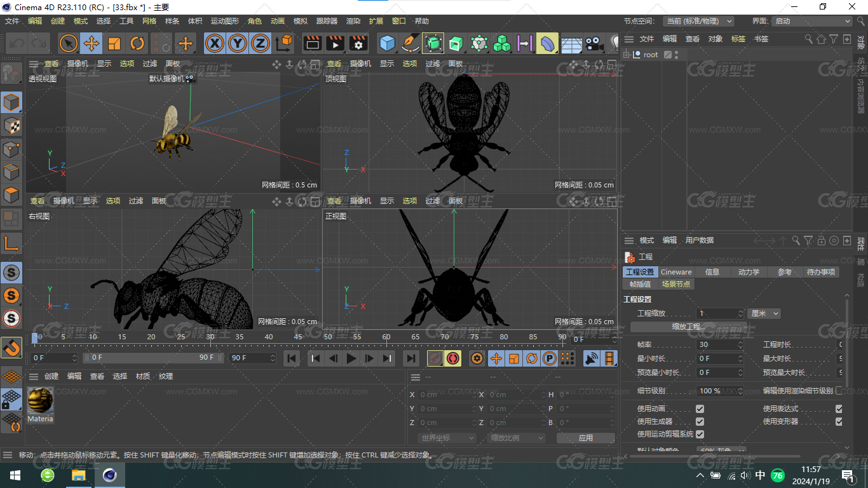Click Record Active Objects keyframe button
Screen dimensions: 868x488
click(x=435, y=358)
